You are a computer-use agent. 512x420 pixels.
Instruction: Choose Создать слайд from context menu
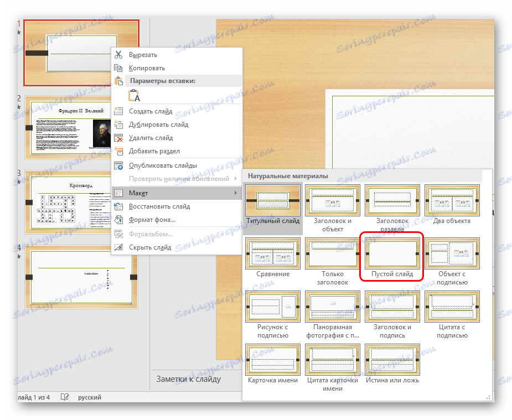point(151,111)
